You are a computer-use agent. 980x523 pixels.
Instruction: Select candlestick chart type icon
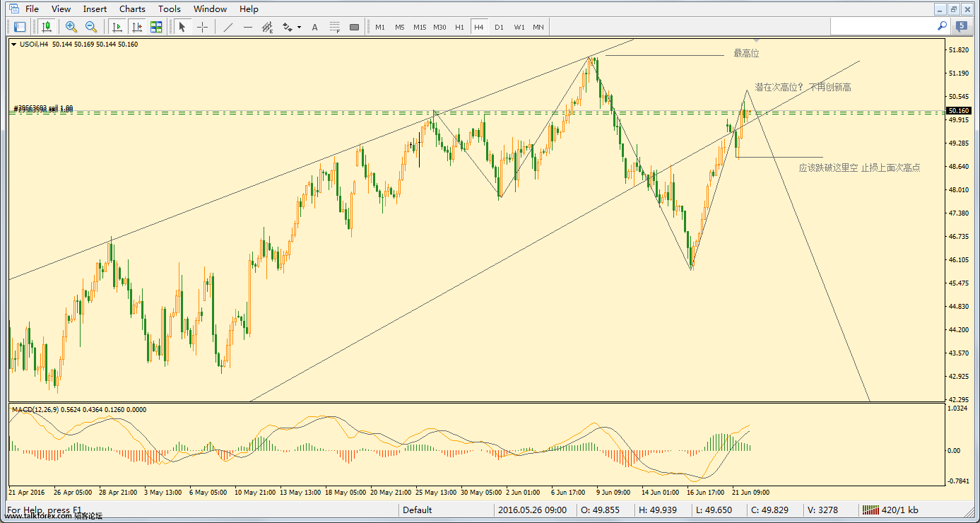click(47, 27)
